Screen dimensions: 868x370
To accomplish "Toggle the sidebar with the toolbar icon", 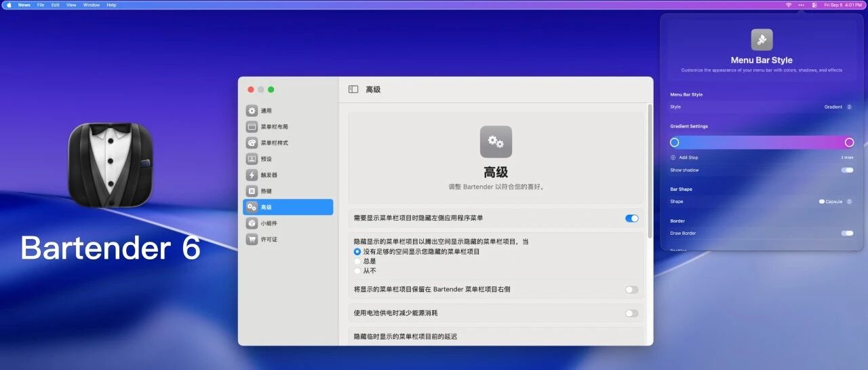I will coord(353,89).
